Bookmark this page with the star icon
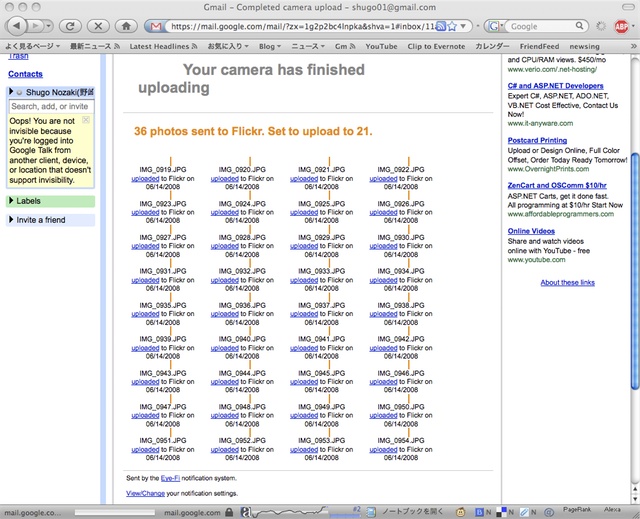Image resolution: width=640 pixels, height=519 pixels. pyautogui.click(x=454, y=25)
